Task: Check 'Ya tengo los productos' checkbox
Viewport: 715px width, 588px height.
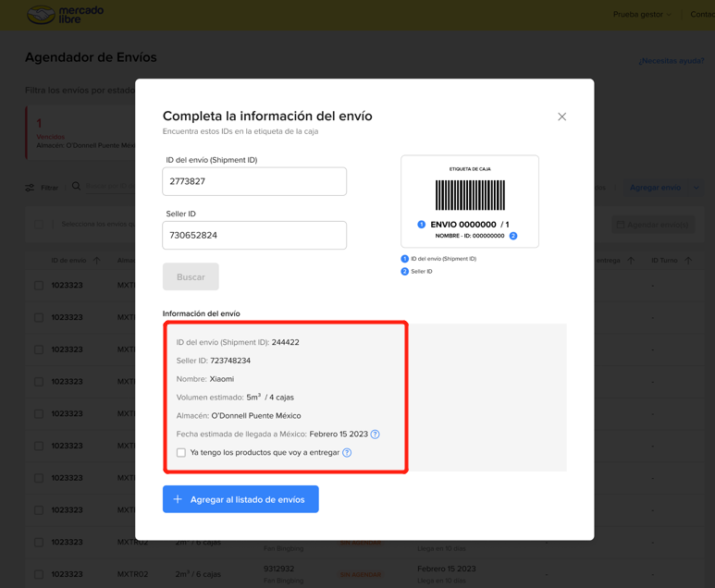Action: pos(181,453)
